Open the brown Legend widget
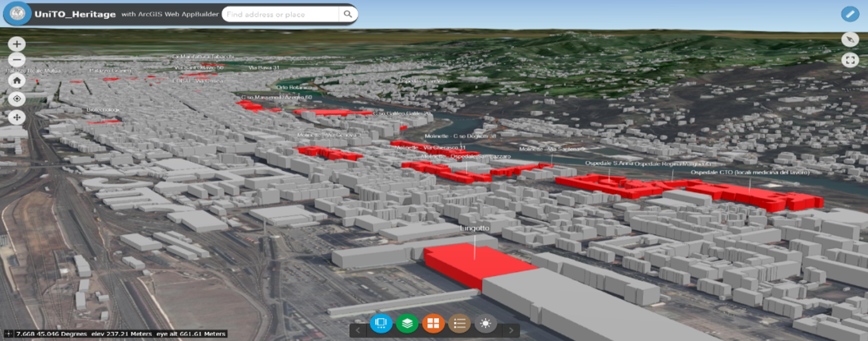This screenshot has height=341, width=868. [x=459, y=323]
